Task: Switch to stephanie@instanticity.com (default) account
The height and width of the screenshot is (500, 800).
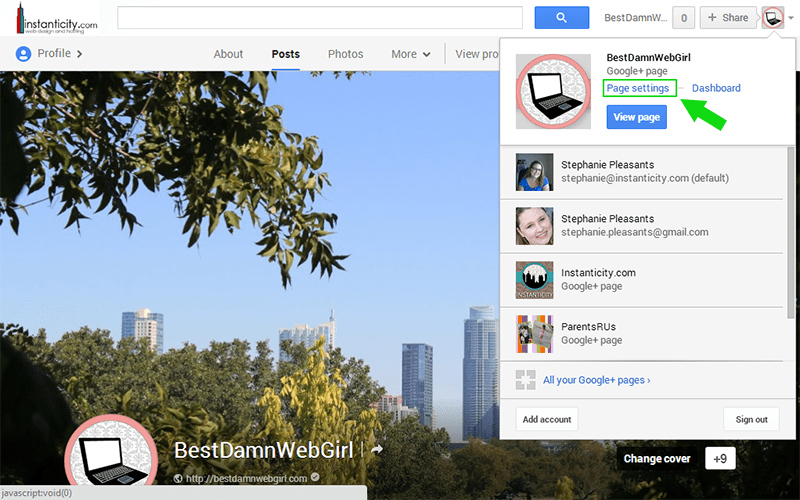Action: click(641, 172)
